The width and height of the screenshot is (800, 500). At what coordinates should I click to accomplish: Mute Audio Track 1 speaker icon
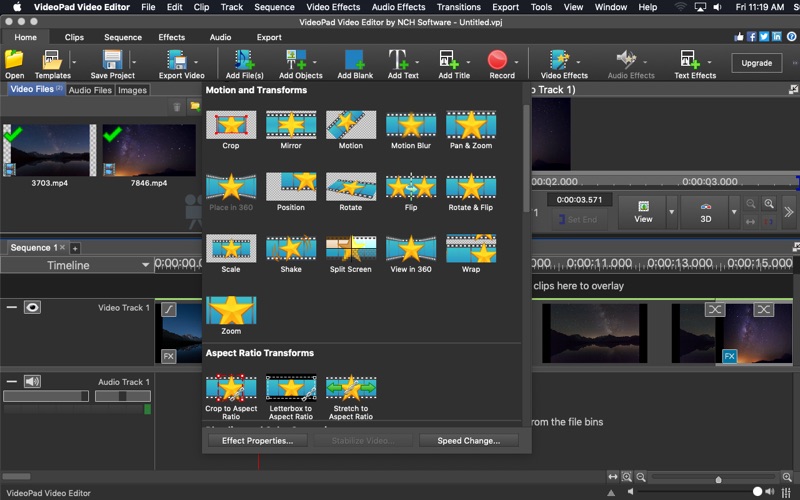click(x=32, y=381)
